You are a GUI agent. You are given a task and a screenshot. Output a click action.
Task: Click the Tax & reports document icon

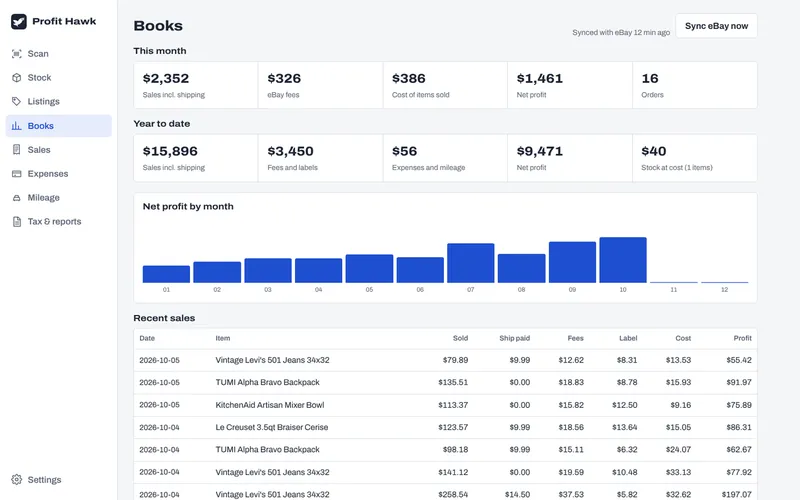[x=16, y=221]
